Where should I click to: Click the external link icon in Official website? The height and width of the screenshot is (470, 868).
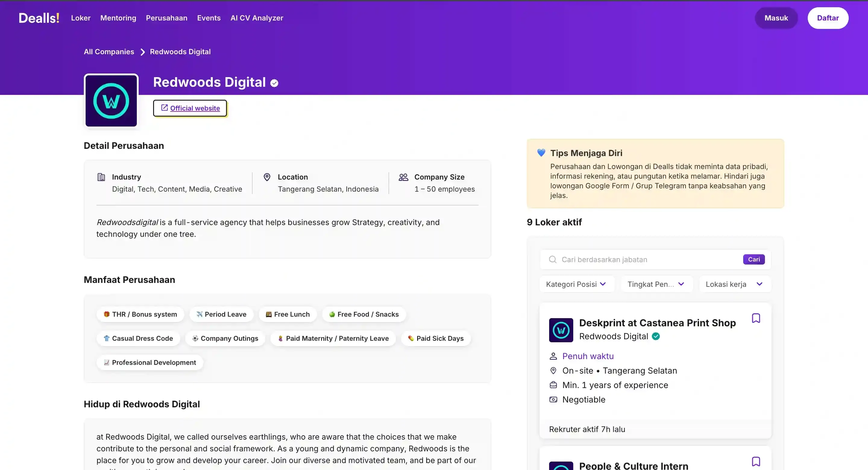pyautogui.click(x=165, y=108)
